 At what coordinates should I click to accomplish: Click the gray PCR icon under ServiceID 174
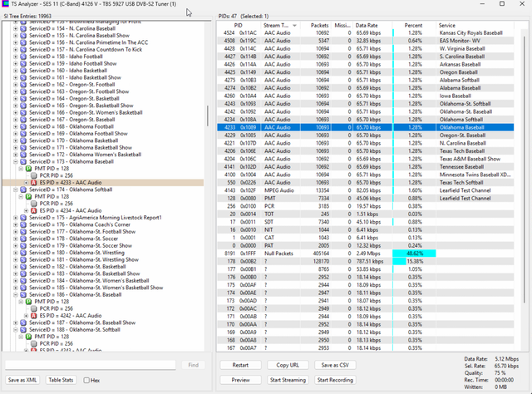[34, 204]
